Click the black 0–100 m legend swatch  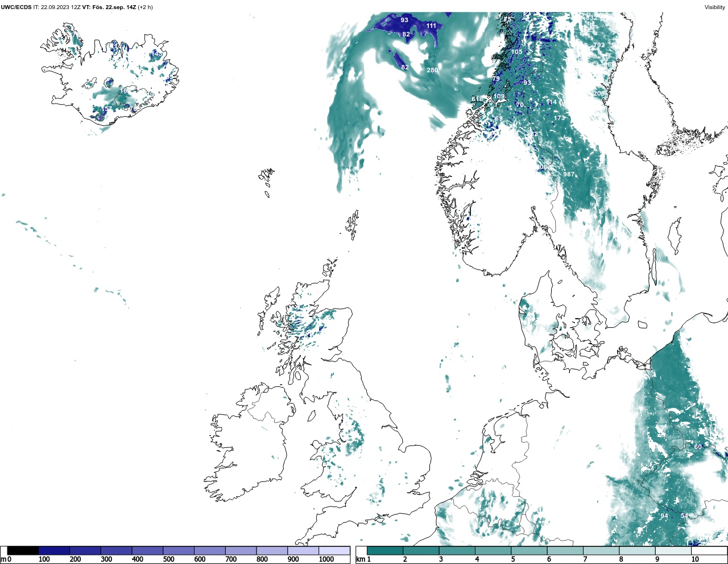tap(23, 551)
